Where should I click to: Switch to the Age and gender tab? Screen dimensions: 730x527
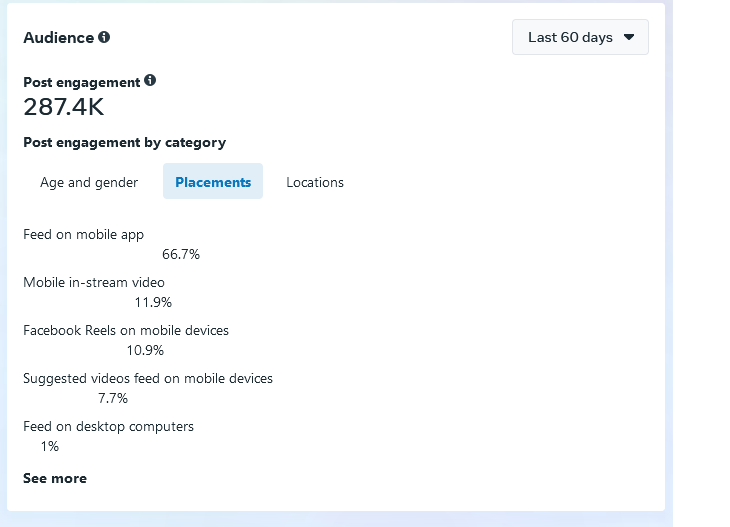tap(89, 182)
